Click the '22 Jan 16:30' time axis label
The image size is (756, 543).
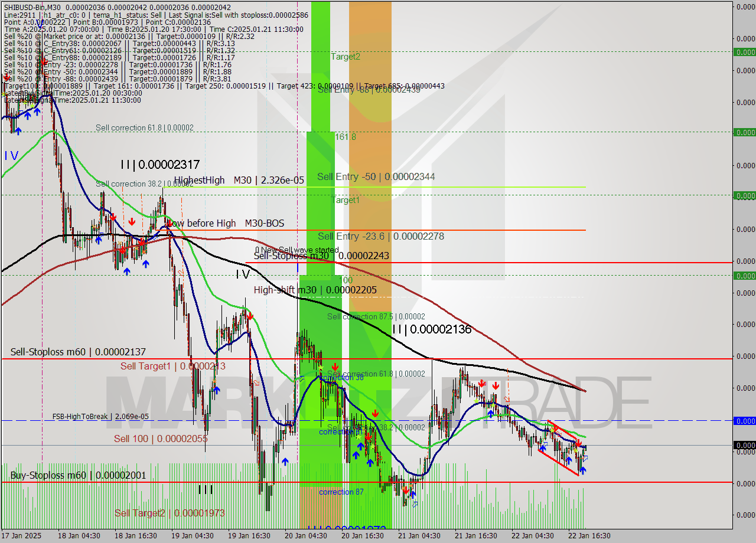(589, 535)
